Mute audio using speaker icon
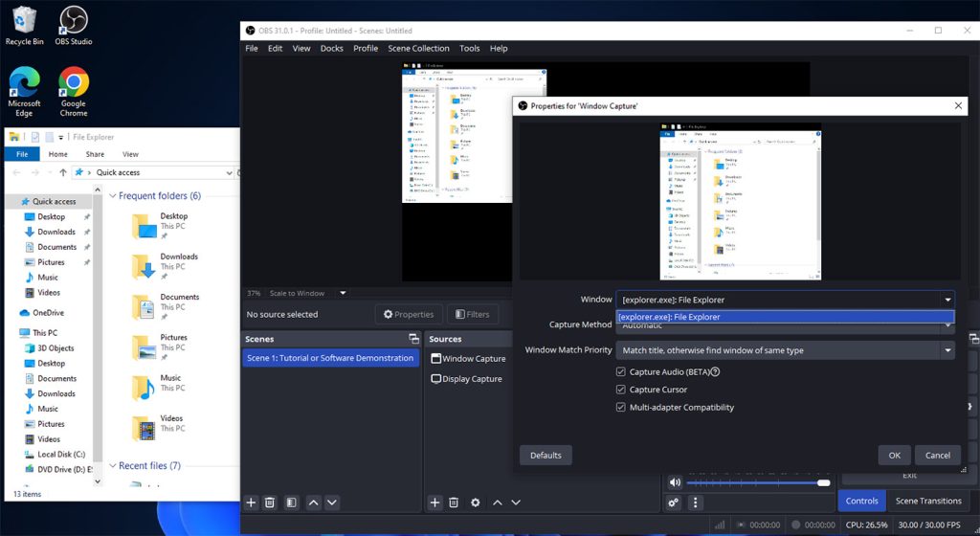Image resolution: width=980 pixels, height=536 pixels. point(675,482)
